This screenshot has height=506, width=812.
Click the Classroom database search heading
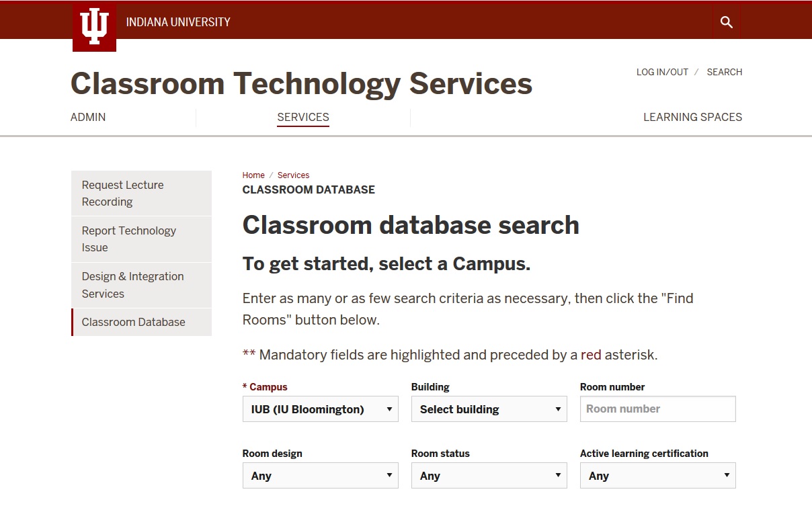[411, 225]
